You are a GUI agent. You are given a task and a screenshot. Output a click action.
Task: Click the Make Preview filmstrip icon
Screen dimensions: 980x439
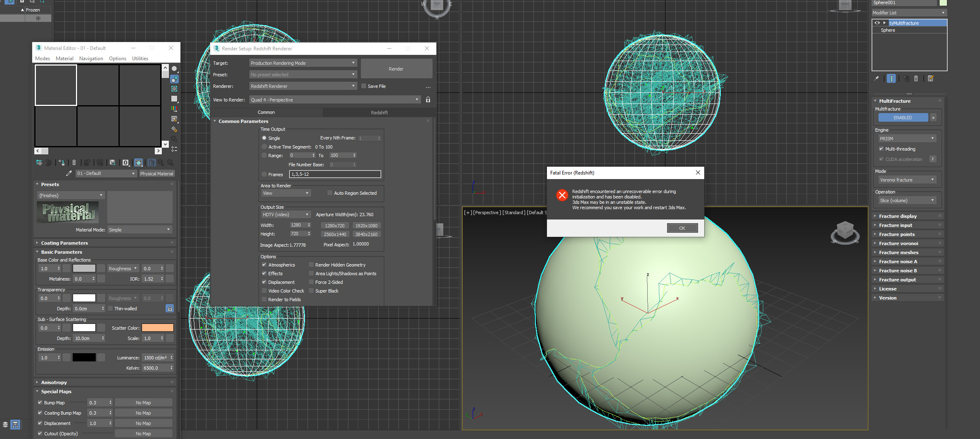tap(174, 119)
